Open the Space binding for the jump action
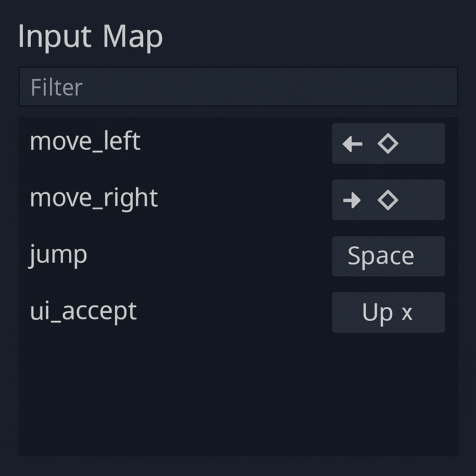Viewport: 476px width, 476px height. 388,256
